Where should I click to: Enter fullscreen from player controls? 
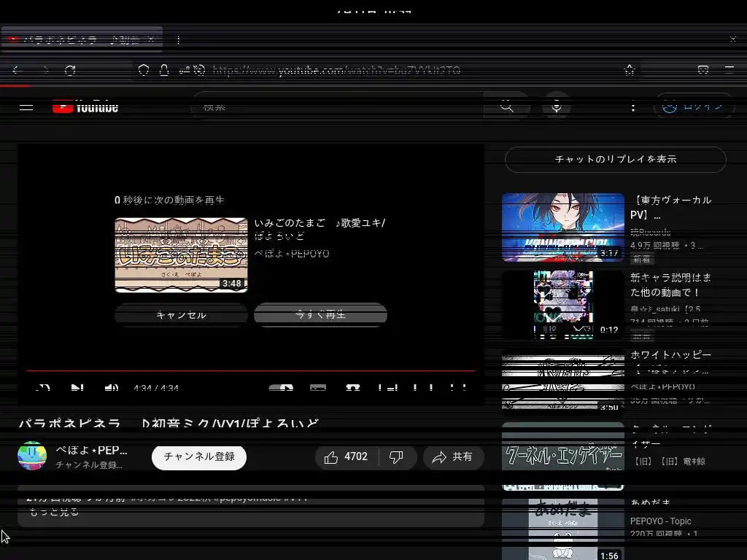pos(458,388)
